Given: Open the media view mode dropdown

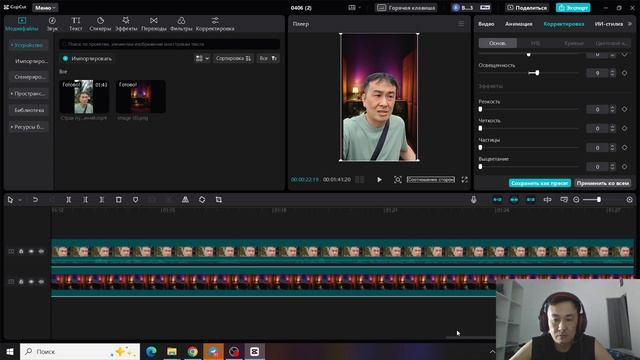Looking at the screenshot, I should pos(202,58).
